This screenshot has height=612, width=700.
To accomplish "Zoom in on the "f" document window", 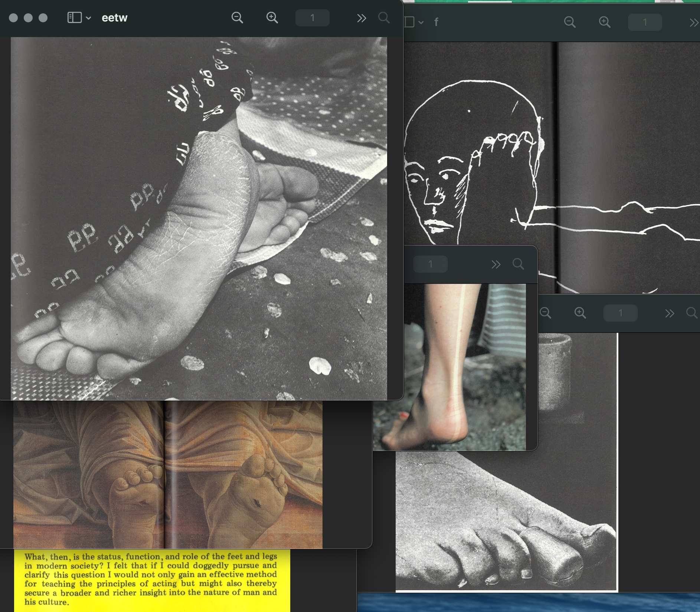I will (605, 22).
